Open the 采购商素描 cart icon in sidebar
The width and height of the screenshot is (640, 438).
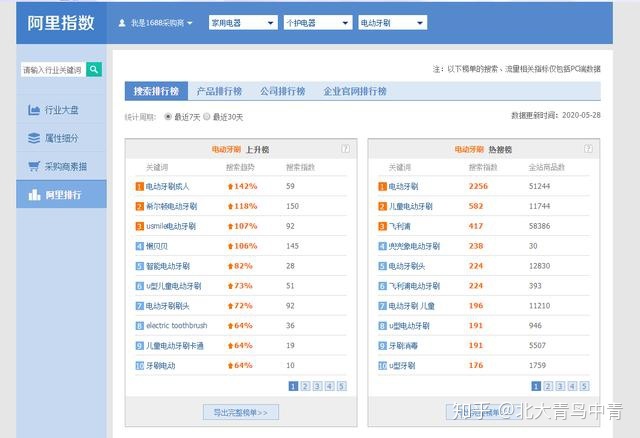point(34,166)
